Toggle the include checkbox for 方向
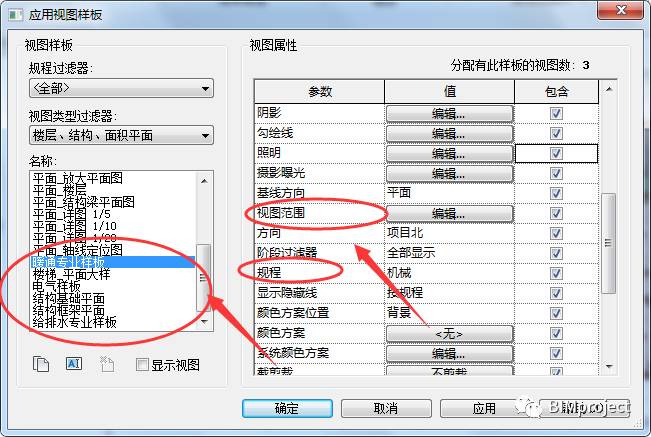This screenshot has height=437, width=651. click(x=556, y=233)
